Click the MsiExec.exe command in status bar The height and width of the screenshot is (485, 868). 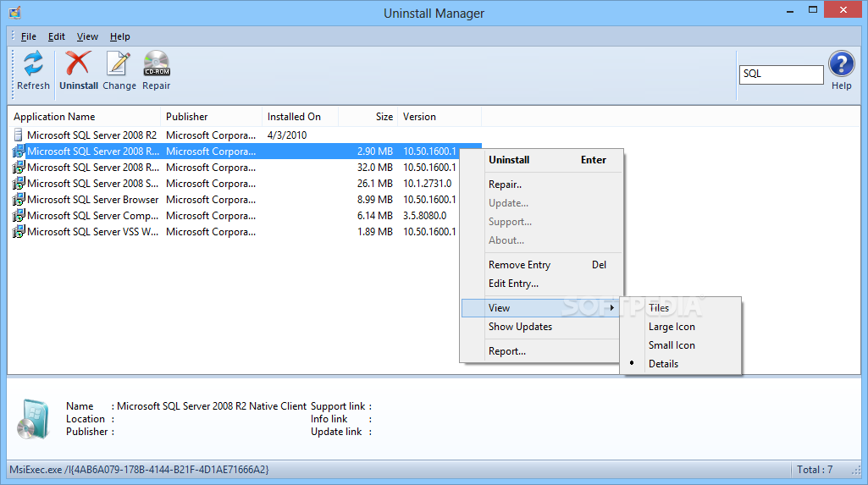click(139, 470)
